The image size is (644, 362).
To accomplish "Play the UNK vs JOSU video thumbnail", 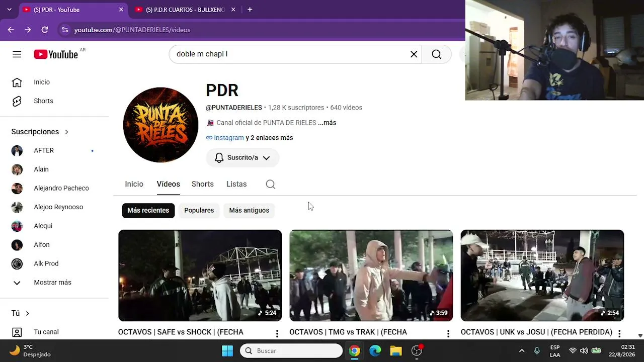I will 542,276.
